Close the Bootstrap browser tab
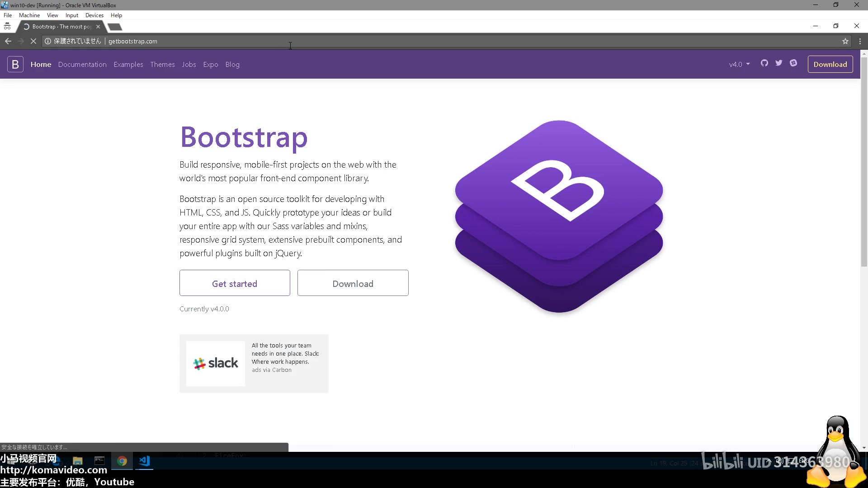This screenshot has width=868, height=488. coord(98,27)
